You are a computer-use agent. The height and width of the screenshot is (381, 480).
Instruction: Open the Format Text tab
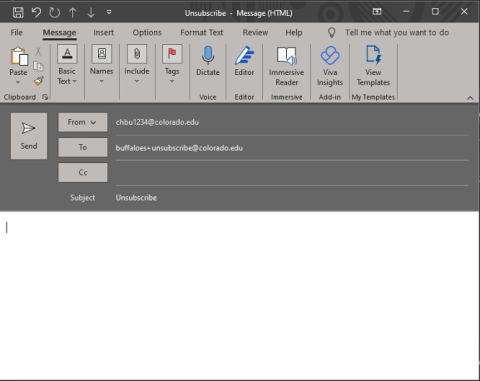(202, 32)
